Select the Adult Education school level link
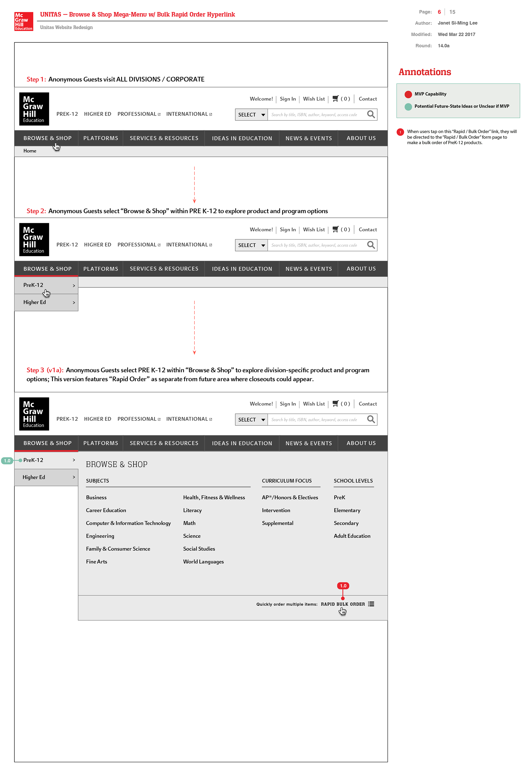The image size is (532, 778). 352,536
